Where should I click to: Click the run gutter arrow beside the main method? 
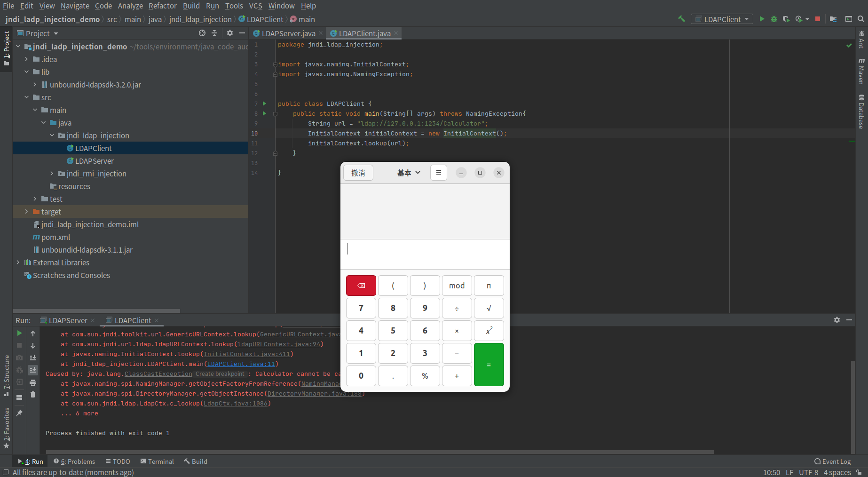tap(264, 113)
